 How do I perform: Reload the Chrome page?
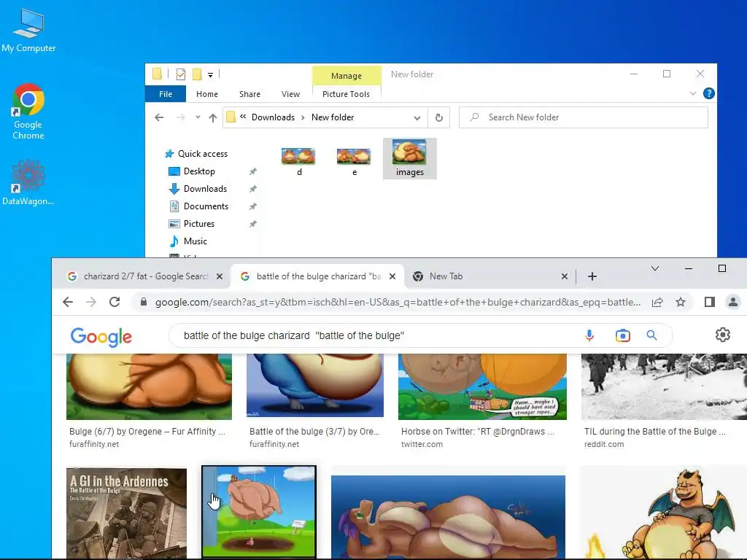pyautogui.click(x=115, y=302)
